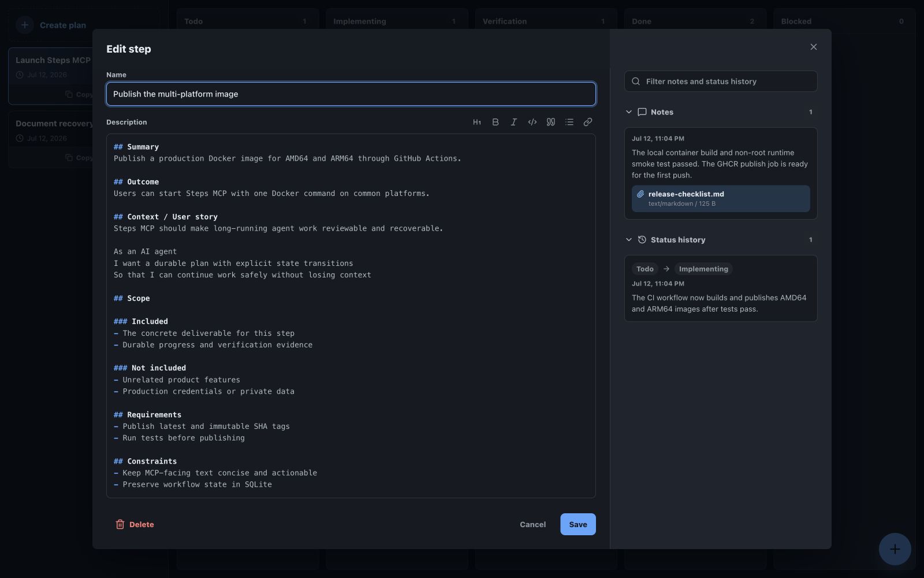Click the floating plus add button
924x578 pixels.
[895, 549]
